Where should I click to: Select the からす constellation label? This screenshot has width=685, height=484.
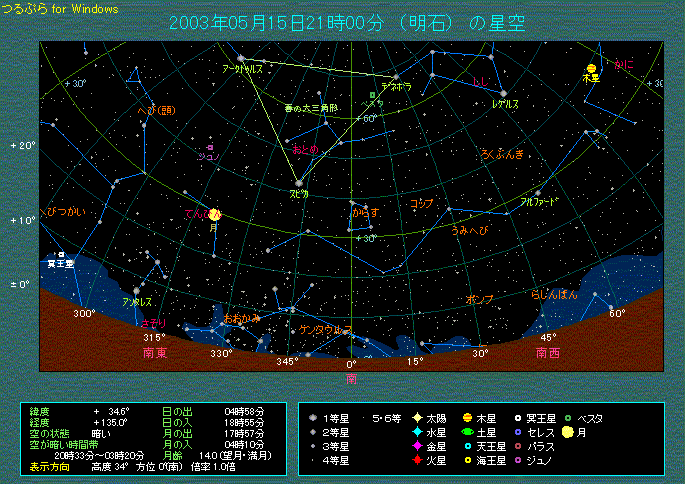[x=366, y=213]
